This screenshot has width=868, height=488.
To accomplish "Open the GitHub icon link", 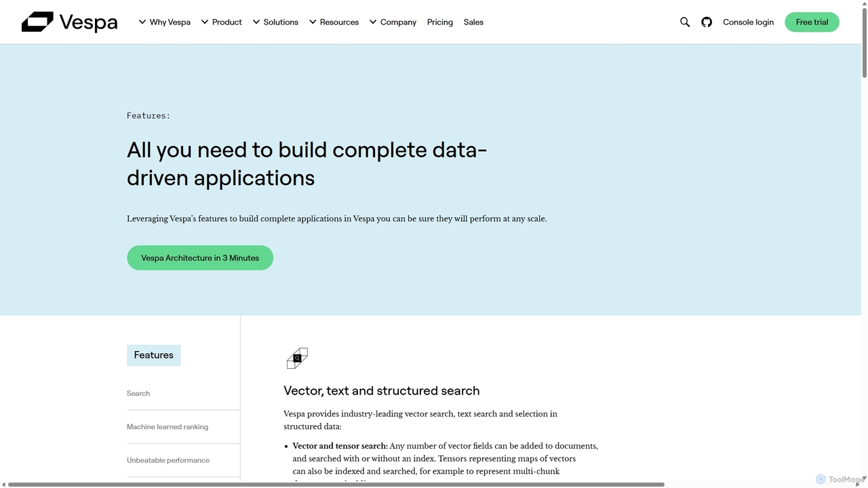I will [707, 22].
